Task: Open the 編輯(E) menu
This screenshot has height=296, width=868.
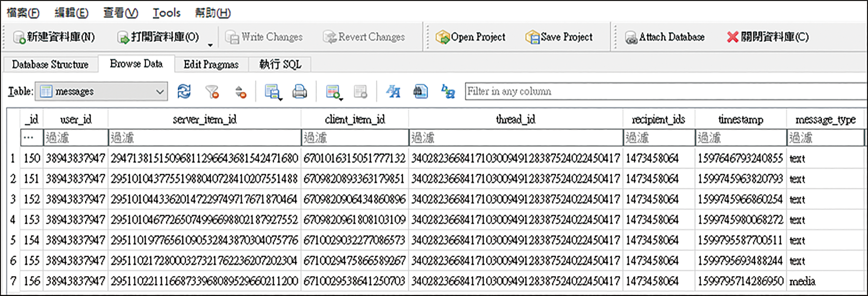Action: (71, 13)
